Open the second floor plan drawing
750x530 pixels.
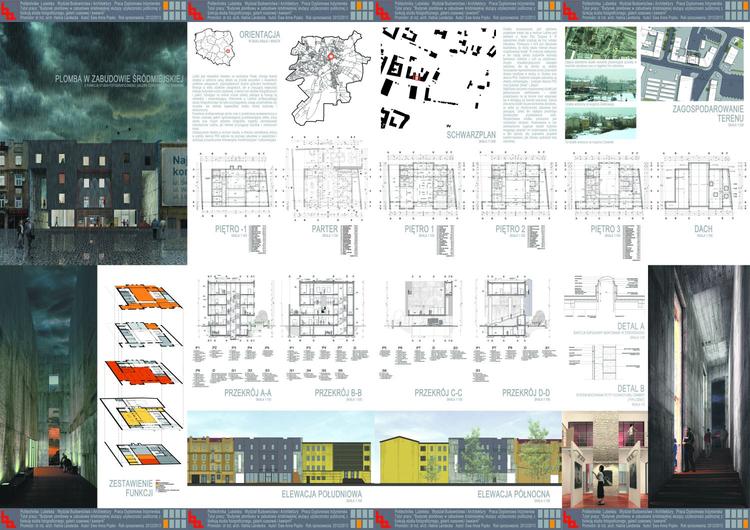[x=517, y=186]
